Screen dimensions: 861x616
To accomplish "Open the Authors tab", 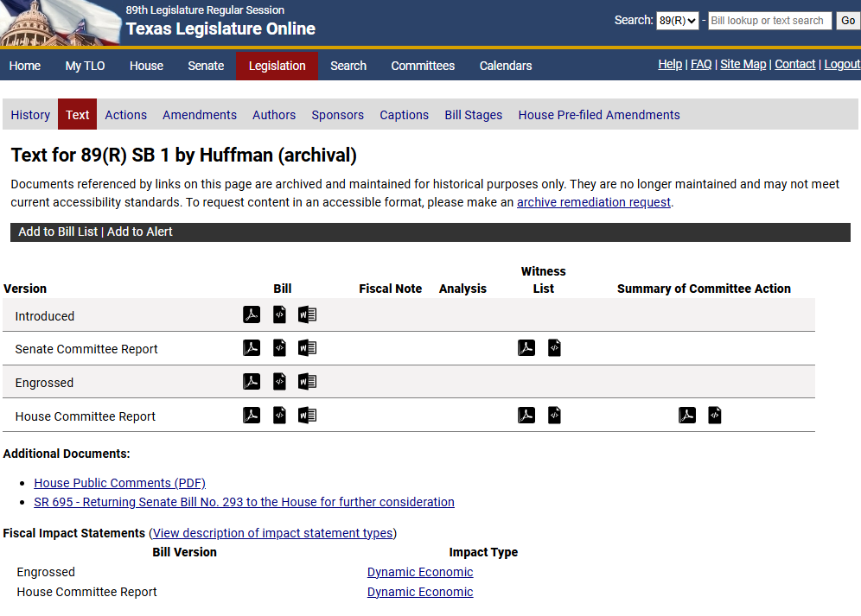I will pyautogui.click(x=274, y=114).
